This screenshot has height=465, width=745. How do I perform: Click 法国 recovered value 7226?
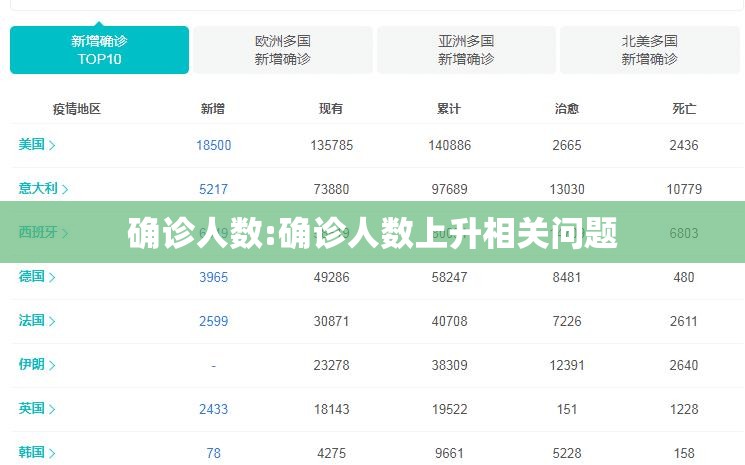point(567,322)
